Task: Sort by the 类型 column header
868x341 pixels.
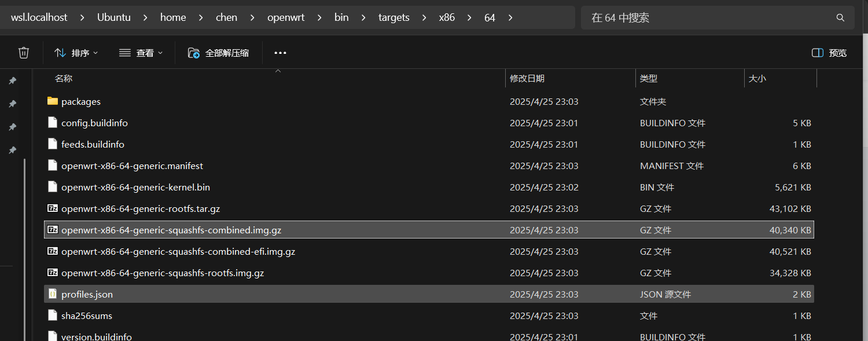Action: 649,78
